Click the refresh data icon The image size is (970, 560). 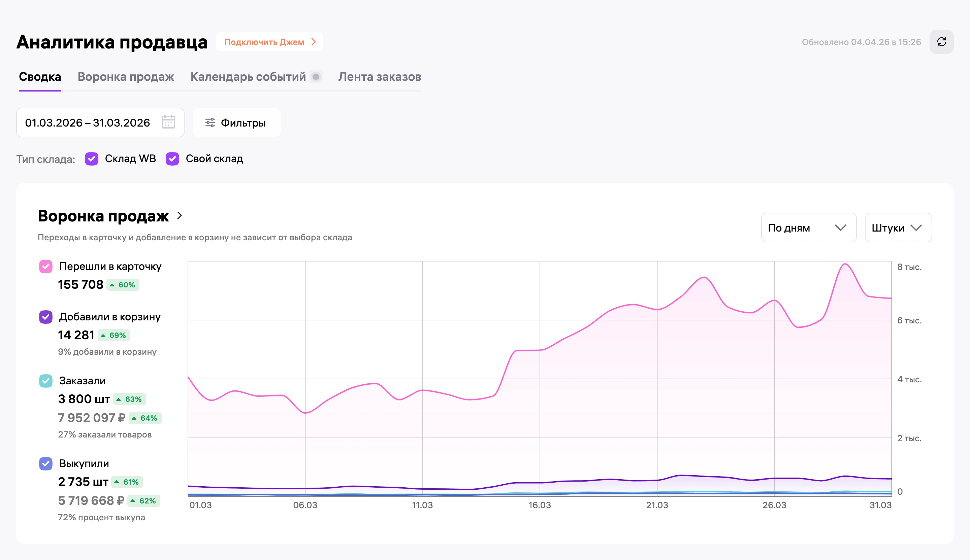(x=941, y=42)
